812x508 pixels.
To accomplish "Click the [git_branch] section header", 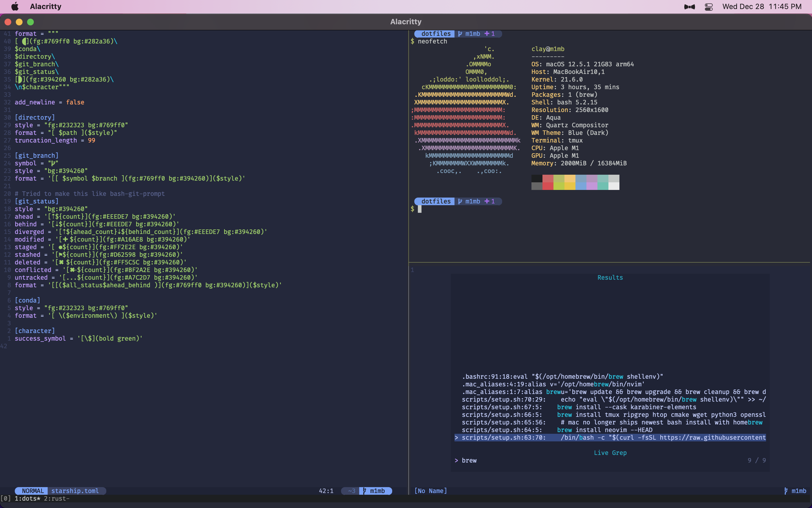I will (37, 156).
